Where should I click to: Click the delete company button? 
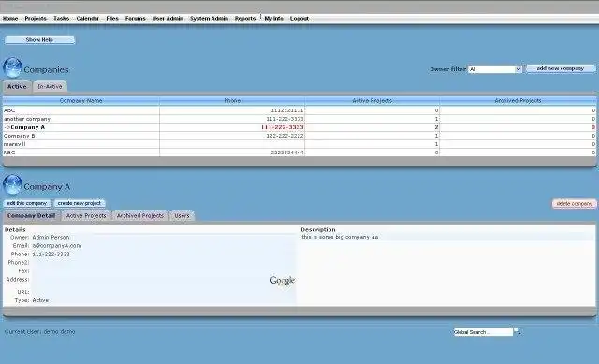574,204
